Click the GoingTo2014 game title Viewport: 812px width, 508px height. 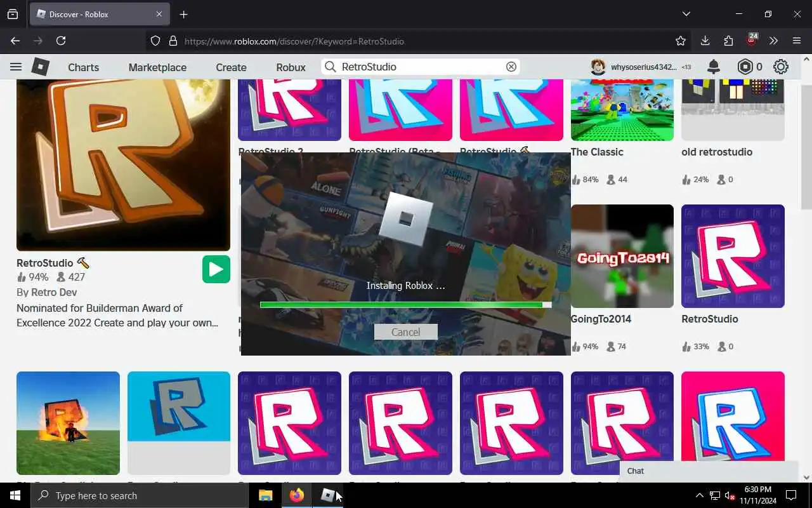click(x=601, y=319)
